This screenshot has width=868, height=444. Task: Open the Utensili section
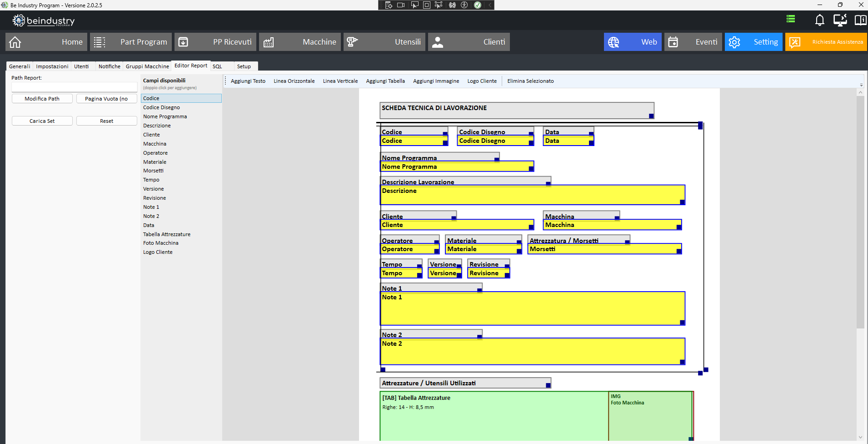(384, 42)
